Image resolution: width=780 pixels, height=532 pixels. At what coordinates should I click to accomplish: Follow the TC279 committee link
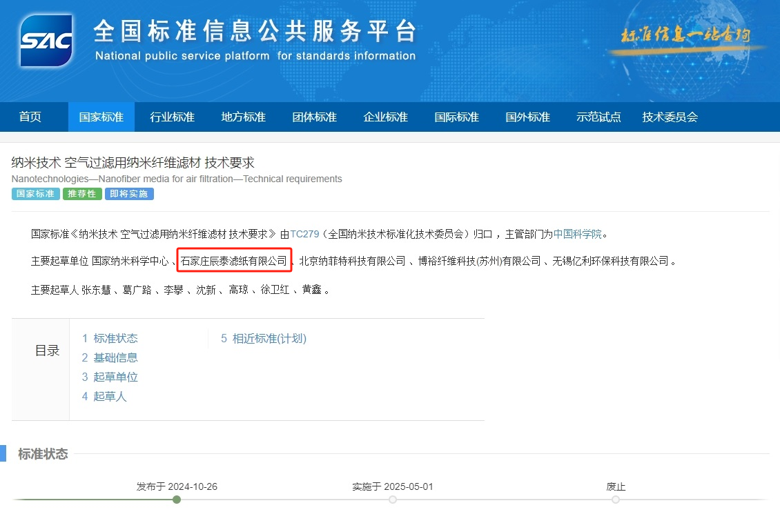[304, 234]
